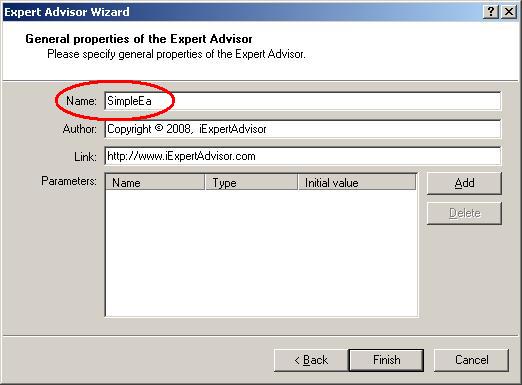Image resolution: width=522 pixels, height=385 pixels.
Task: Click the disabled Delete button
Action: [x=464, y=213]
